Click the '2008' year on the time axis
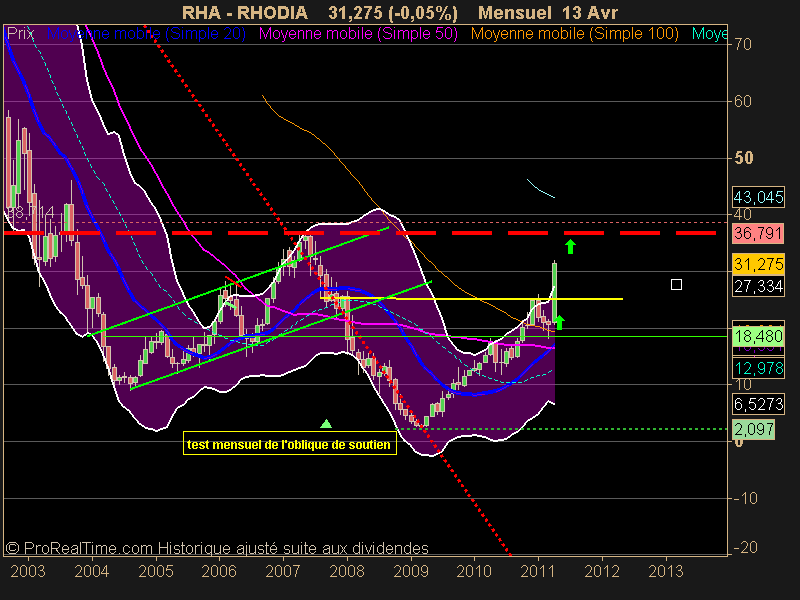 [x=347, y=571]
